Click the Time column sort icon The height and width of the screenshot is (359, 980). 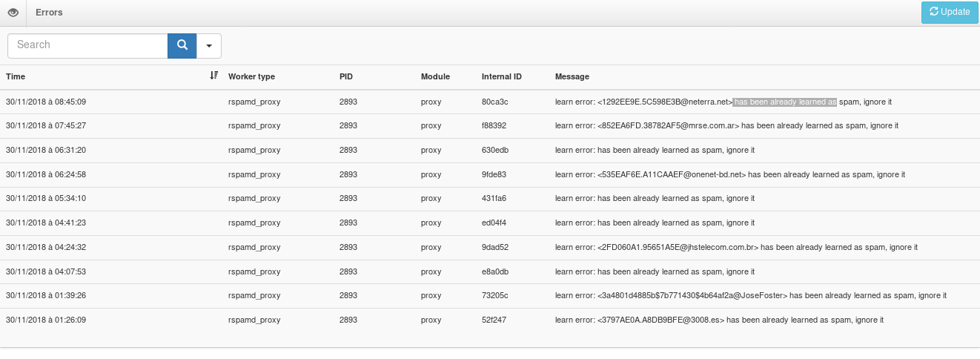pyautogui.click(x=213, y=76)
